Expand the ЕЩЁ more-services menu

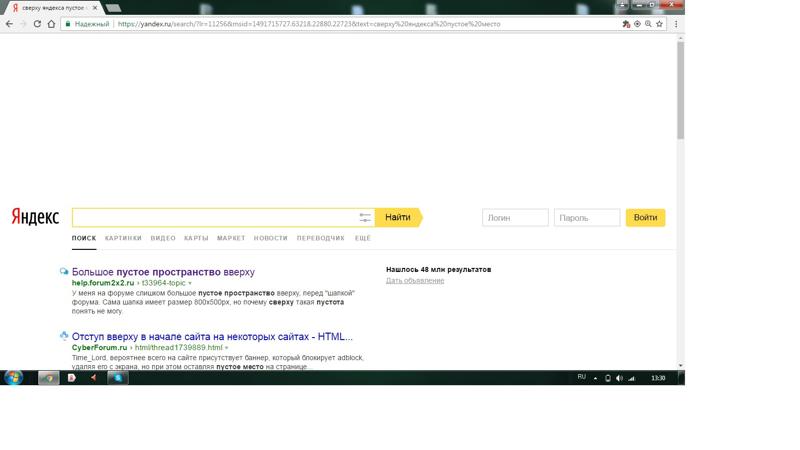pos(363,238)
